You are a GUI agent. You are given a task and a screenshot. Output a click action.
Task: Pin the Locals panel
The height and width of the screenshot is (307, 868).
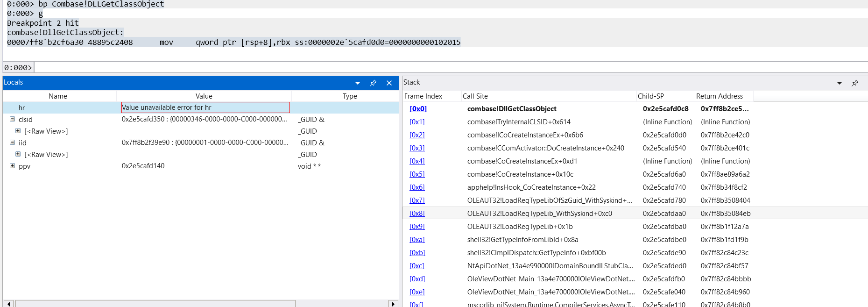(373, 83)
